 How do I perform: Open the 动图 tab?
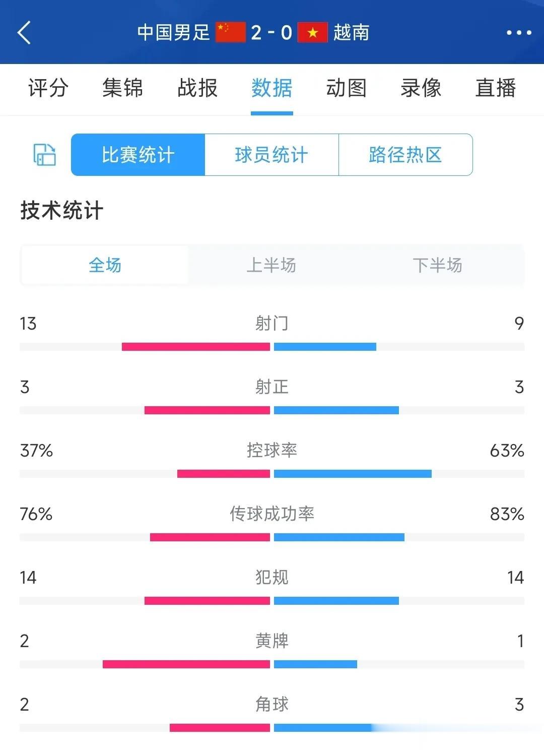[x=347, y=88]
